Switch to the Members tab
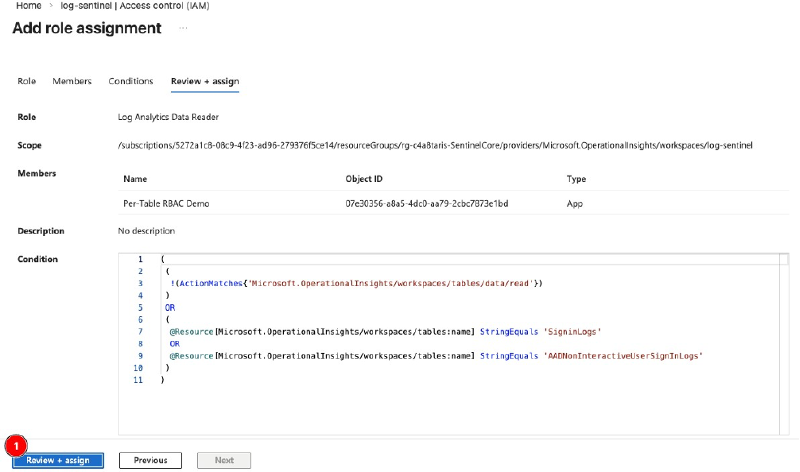Screen dimensions: 800x472 72,81
